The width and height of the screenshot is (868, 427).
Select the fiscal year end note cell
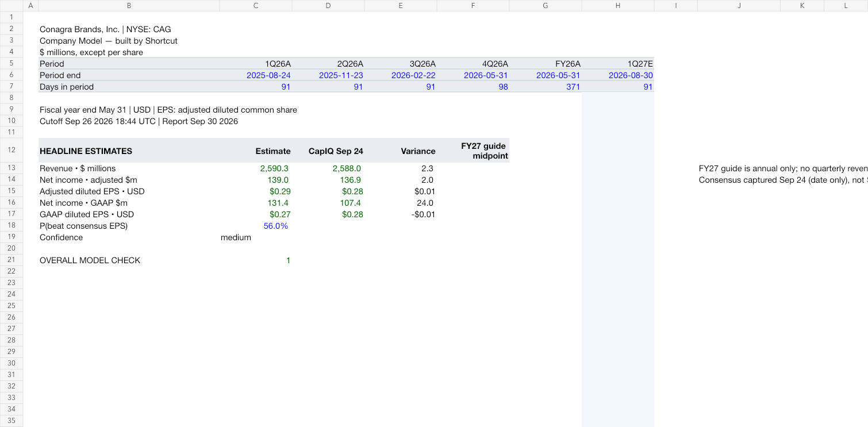tap(168, 110)
